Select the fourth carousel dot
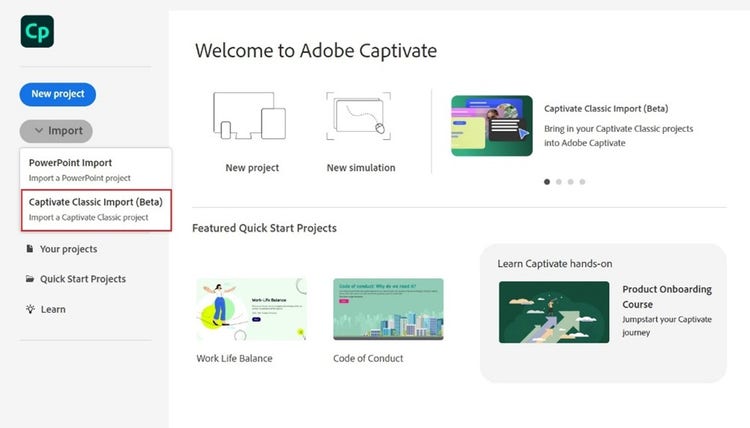750x428 pixels. (x=582, y=182)
